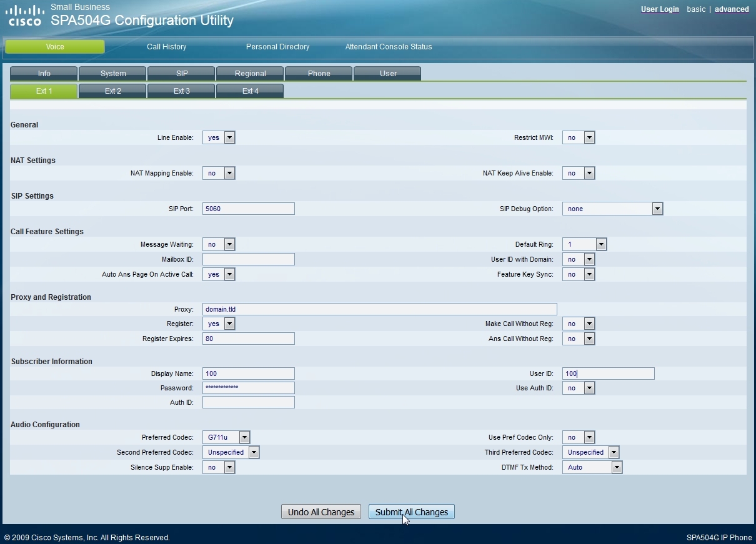
Task: Switch to the SIP tab
Action: (x=182, y=74)
